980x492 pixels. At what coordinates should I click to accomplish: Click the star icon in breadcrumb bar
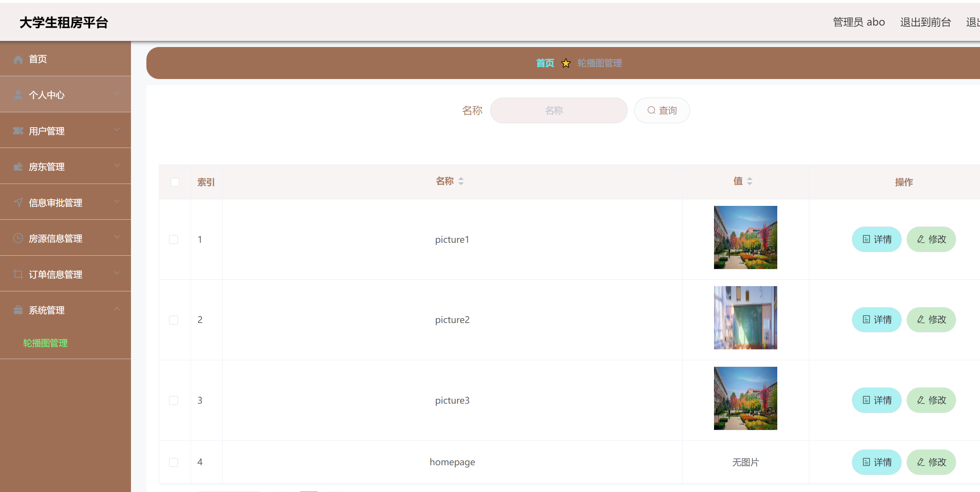pos(566,63)
